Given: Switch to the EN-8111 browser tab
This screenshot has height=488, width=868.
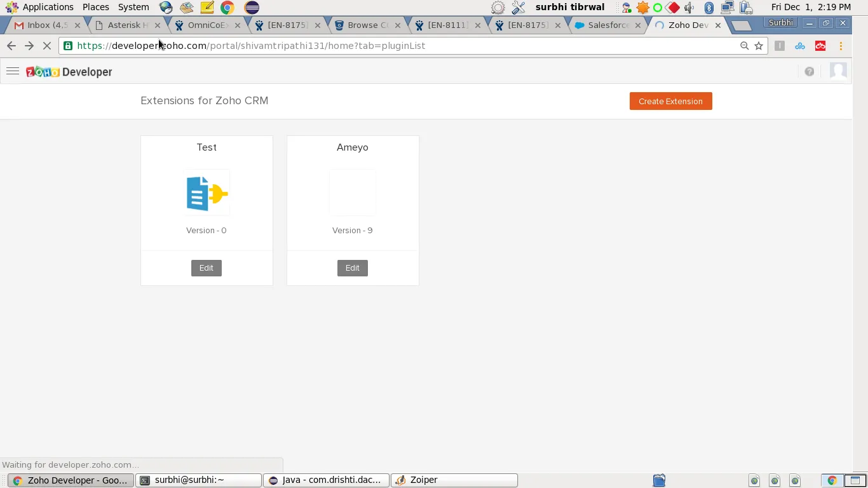Looking at the screenshot, I should (447, 25).
